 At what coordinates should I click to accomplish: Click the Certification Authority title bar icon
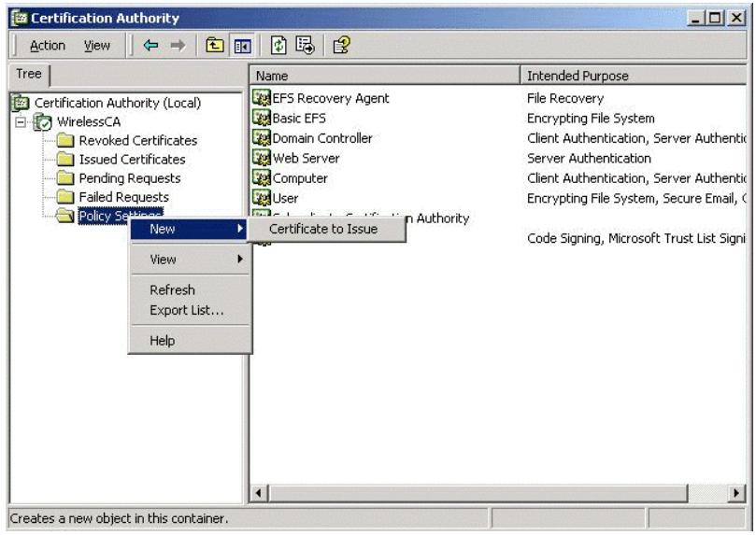point(20,19)
